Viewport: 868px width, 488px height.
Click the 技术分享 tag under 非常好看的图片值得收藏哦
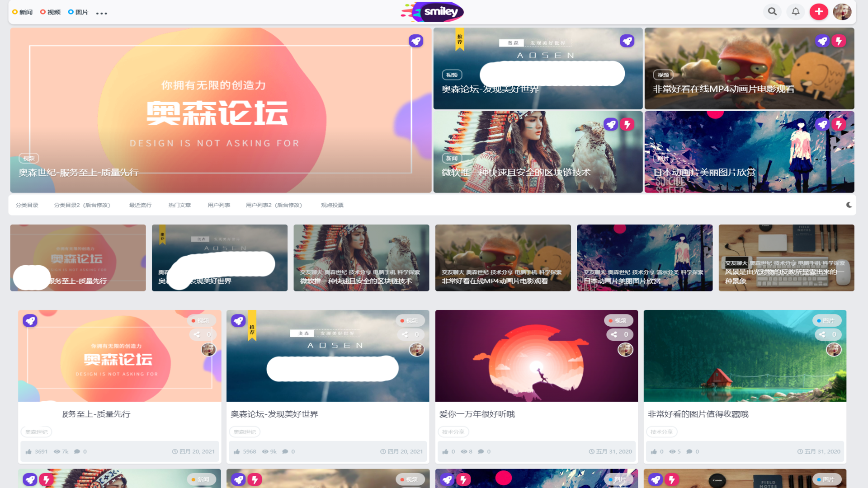click(661, 432)
